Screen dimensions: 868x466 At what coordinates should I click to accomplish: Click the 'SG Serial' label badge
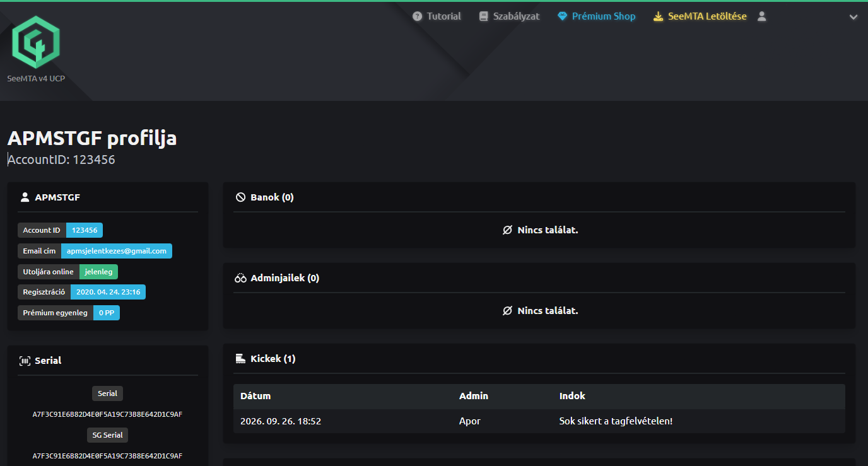pyautogui.click(x=108, y=435)
